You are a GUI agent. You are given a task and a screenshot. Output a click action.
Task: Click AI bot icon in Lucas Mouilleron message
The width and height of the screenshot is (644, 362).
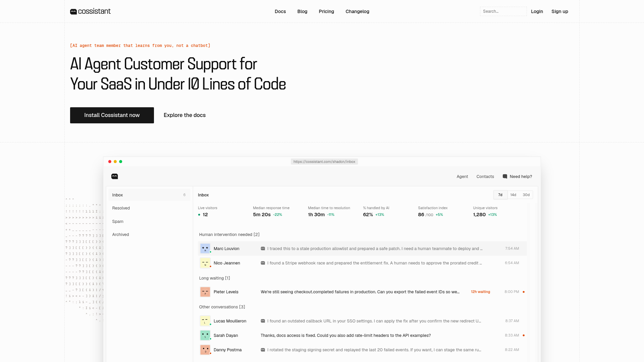(263, 321)
